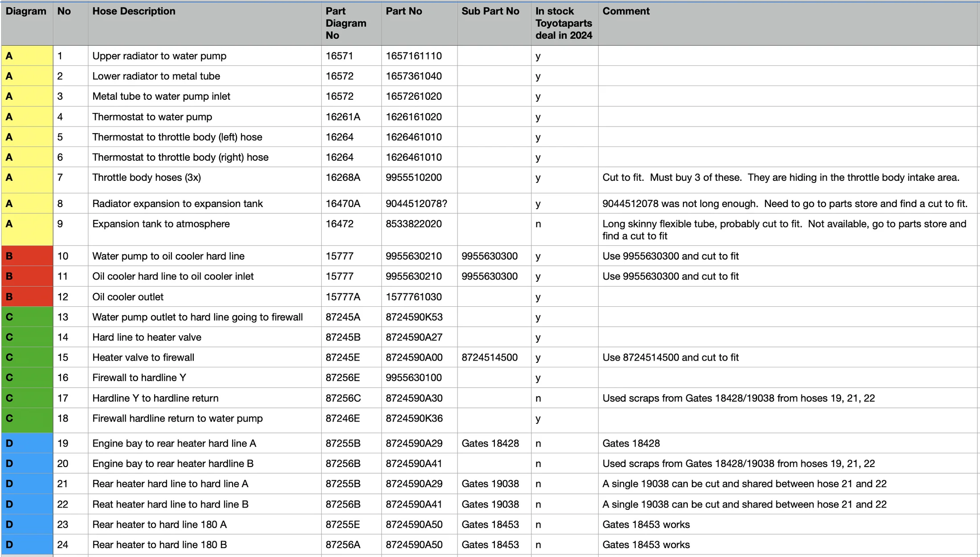
Task: Click sub part number 8724514500
Action: [489, 358]
